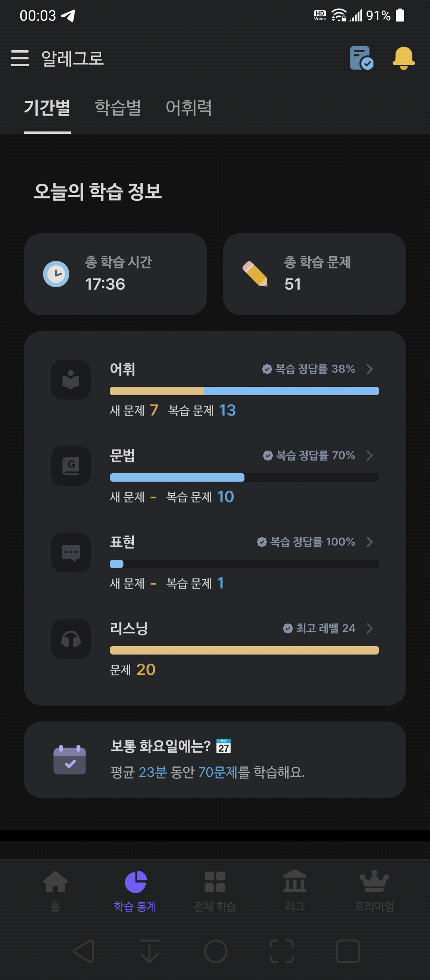The image size is (430, 980).
Task: Tap the 어휘 progress bar
Action: click(x=244, y=391)
